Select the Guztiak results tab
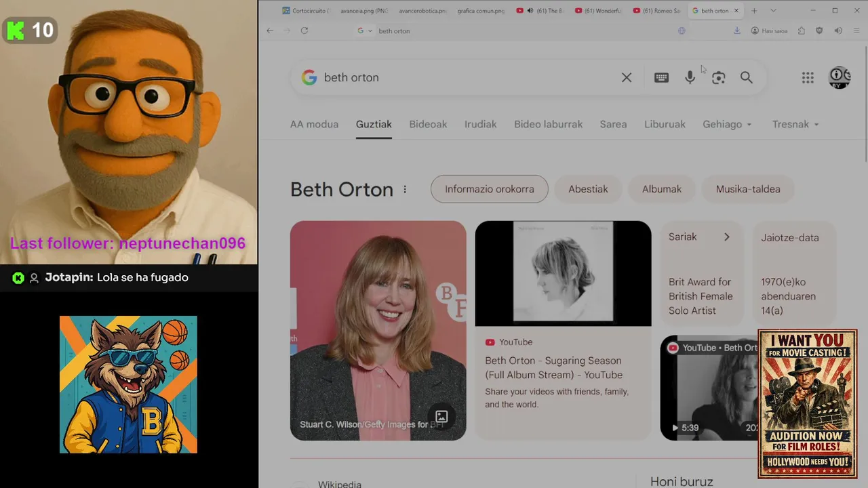 374,124
